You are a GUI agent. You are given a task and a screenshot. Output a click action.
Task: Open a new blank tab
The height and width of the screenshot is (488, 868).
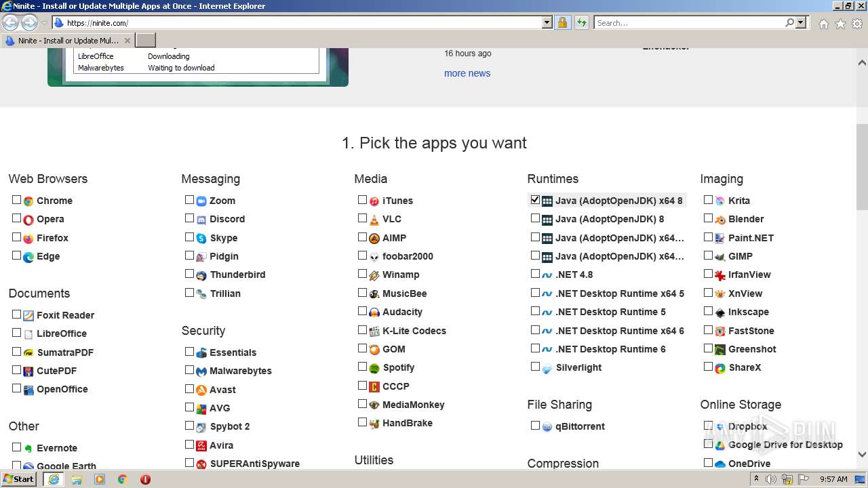tap(146, 41)
